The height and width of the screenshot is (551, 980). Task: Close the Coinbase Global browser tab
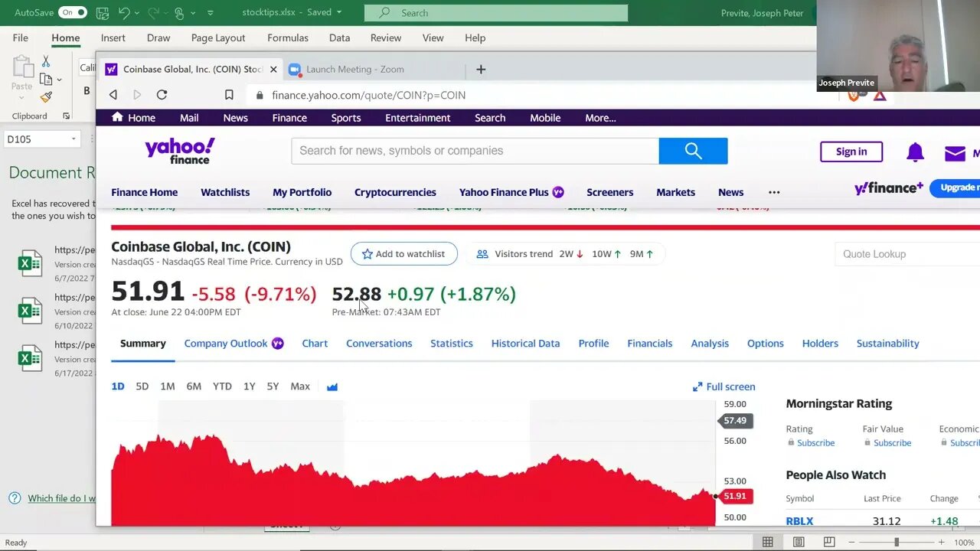click(x=273, y=69)
